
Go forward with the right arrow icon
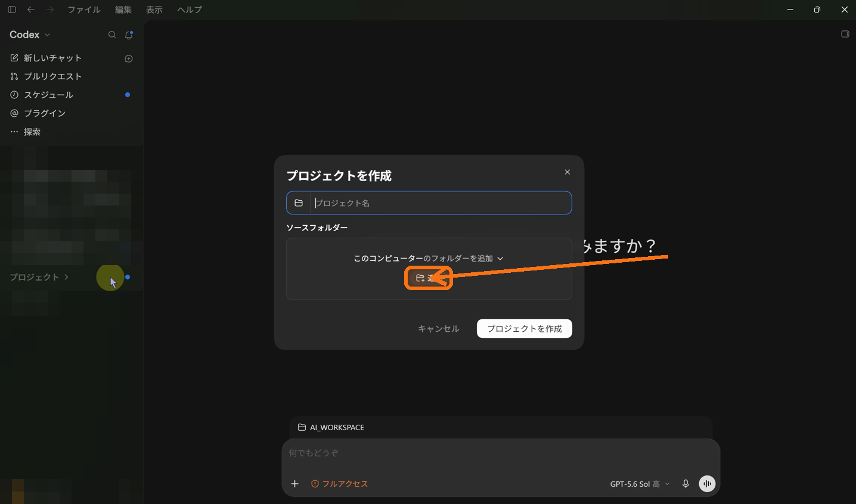pyautogui.click(x=50, y=10)
